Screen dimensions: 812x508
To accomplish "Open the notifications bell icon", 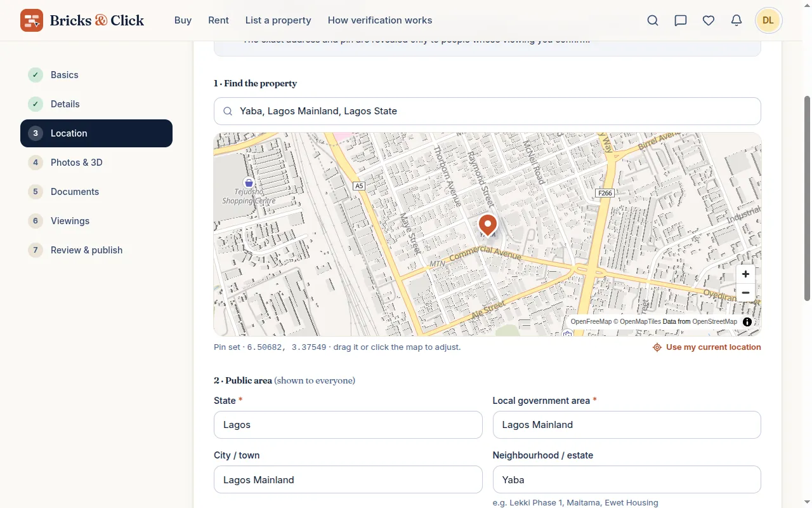I will tap(737, 20).
